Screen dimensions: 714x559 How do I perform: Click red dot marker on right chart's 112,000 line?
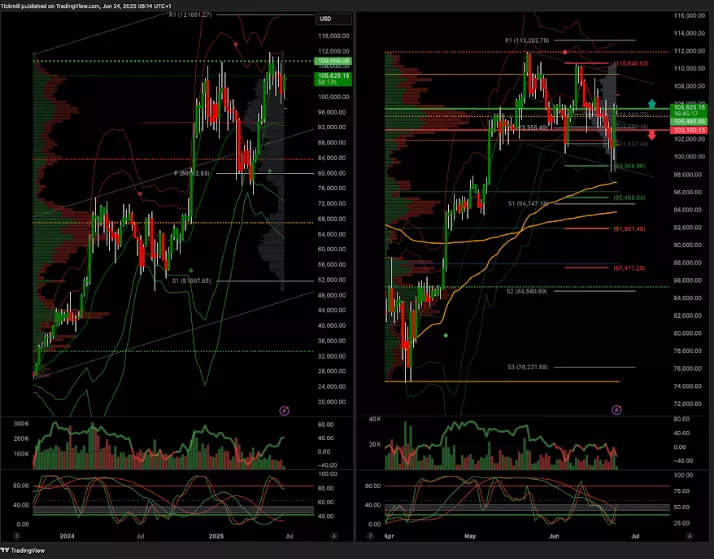tap(565, 51)
